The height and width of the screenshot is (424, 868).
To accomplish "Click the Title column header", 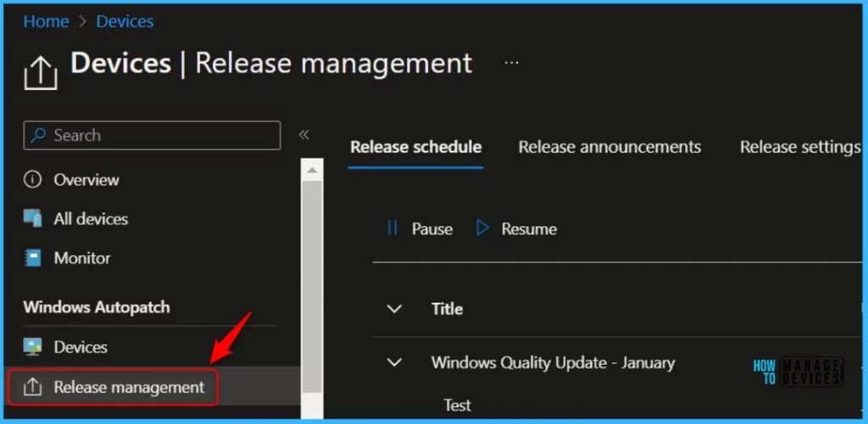I will (448, 309).
